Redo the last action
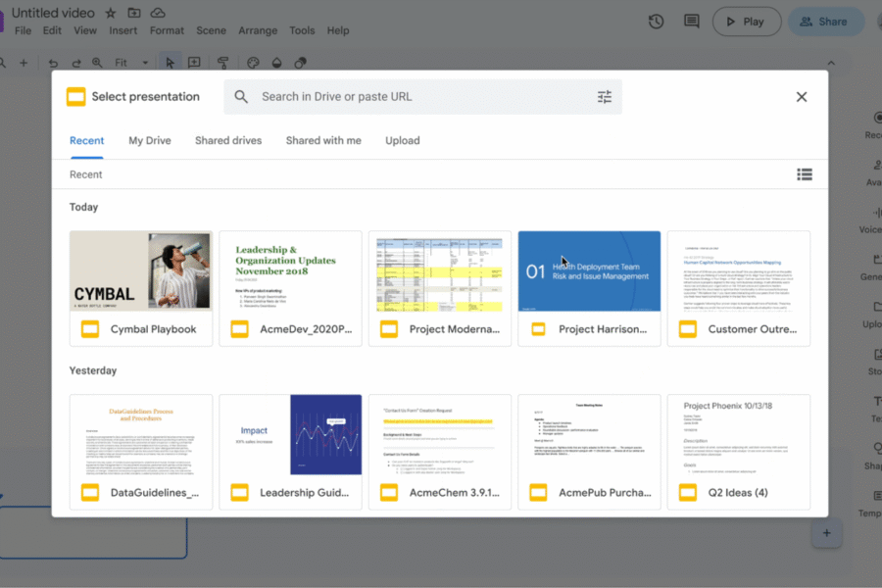Screen dimensions: 882x588 pyautogui.click(x=75, y=62)
